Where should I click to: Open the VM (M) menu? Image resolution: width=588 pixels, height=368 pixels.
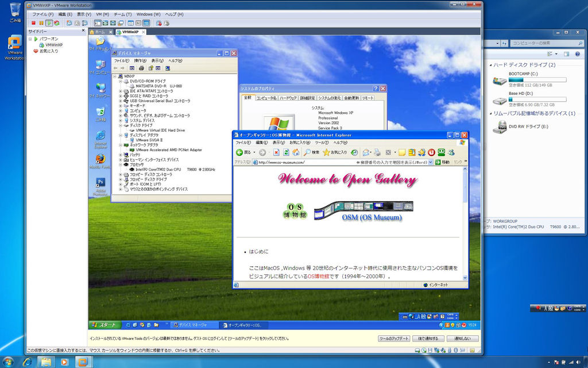pyautogui.click(x=102, y=14)
